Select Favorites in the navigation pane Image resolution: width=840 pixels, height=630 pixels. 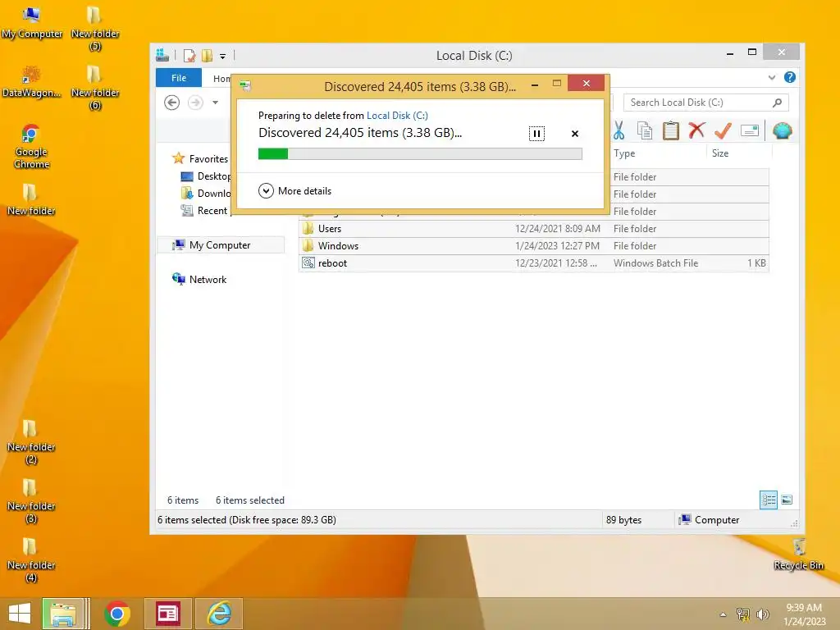coord(200,158)
